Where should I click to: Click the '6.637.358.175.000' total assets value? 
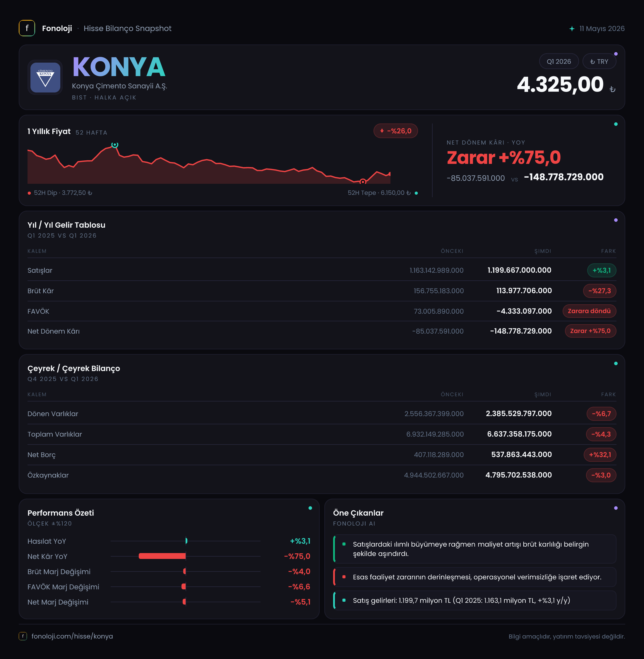[x=519, y=434]
